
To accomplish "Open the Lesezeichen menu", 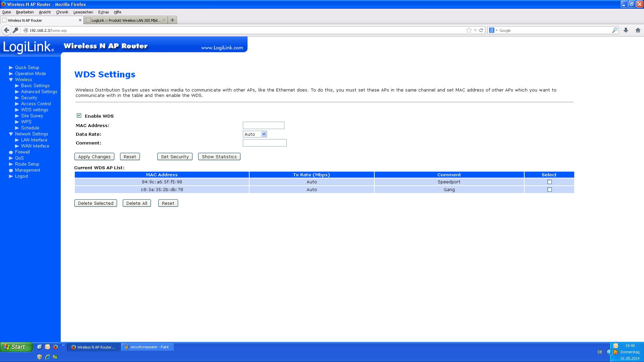I will pos(83,12).
